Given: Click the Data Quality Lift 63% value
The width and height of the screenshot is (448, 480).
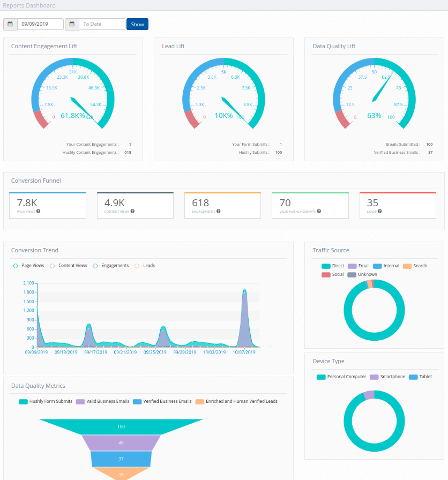Looking at the screenshot, I should [x=374, y=116].
